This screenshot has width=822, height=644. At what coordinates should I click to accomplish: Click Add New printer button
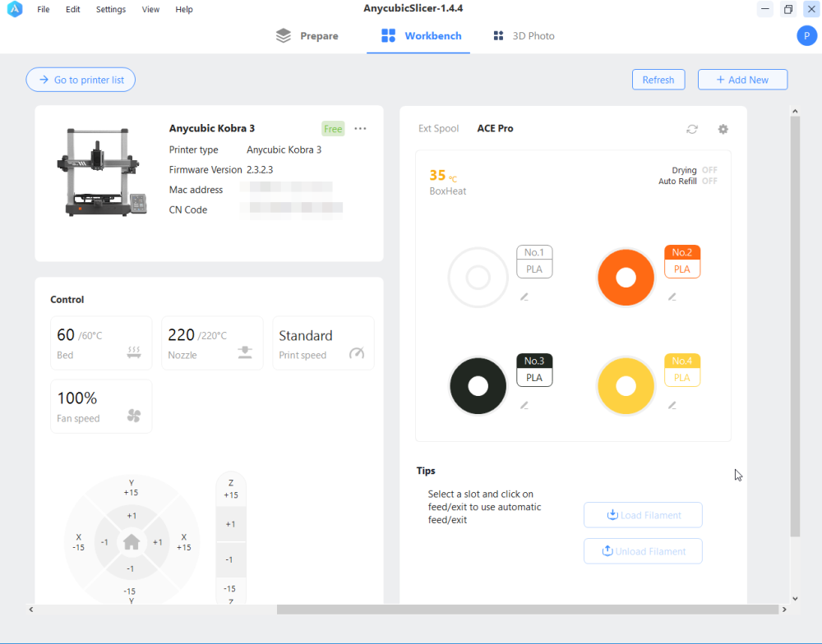742,80
